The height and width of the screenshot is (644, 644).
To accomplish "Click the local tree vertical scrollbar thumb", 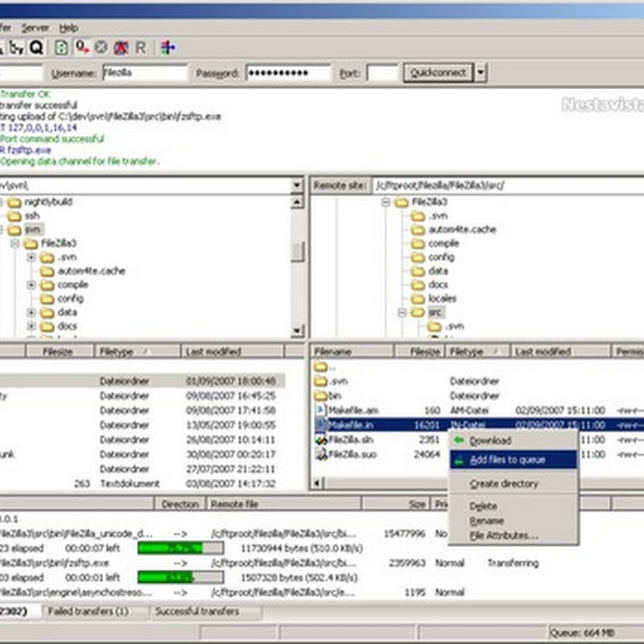I will pos(297,251).
